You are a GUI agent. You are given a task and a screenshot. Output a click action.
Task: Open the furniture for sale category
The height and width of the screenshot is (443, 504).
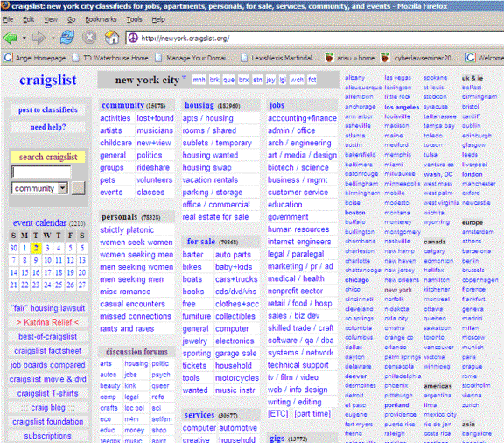click(196, 316)
